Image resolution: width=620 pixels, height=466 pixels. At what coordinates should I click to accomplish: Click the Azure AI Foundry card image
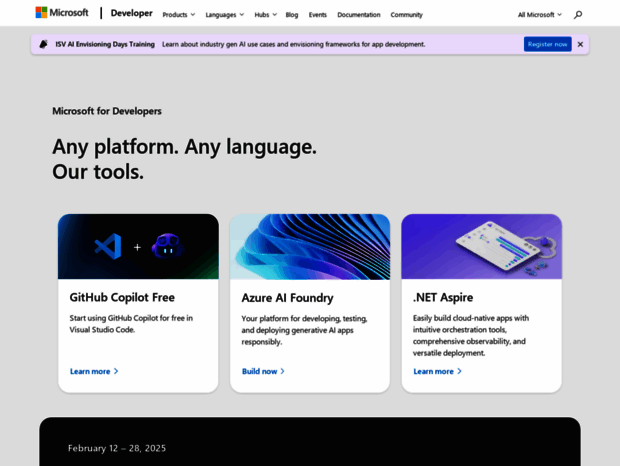coord(310,247)
